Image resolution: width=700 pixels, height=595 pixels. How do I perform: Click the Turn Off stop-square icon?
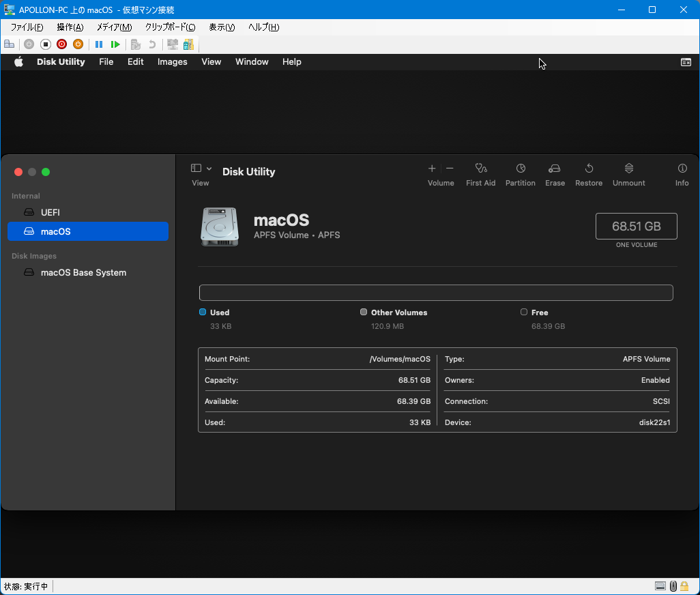(x=46, y=44)
